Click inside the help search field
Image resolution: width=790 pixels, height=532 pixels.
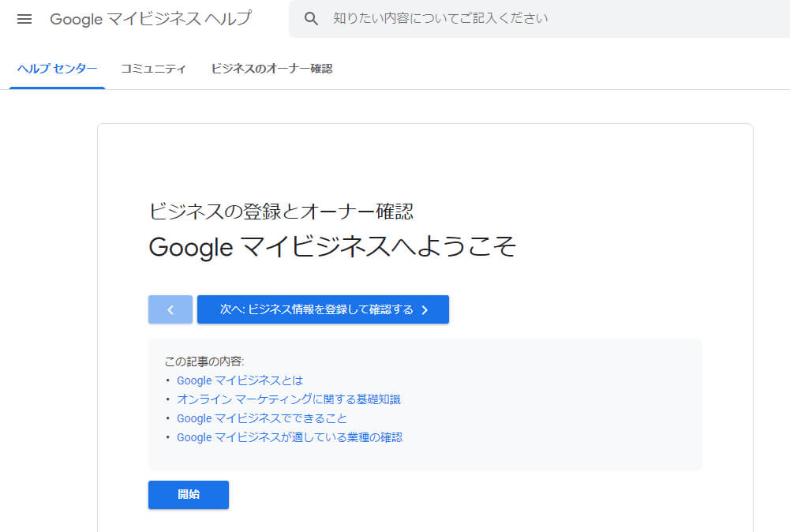pyautogui.click(x=474, y=17)
